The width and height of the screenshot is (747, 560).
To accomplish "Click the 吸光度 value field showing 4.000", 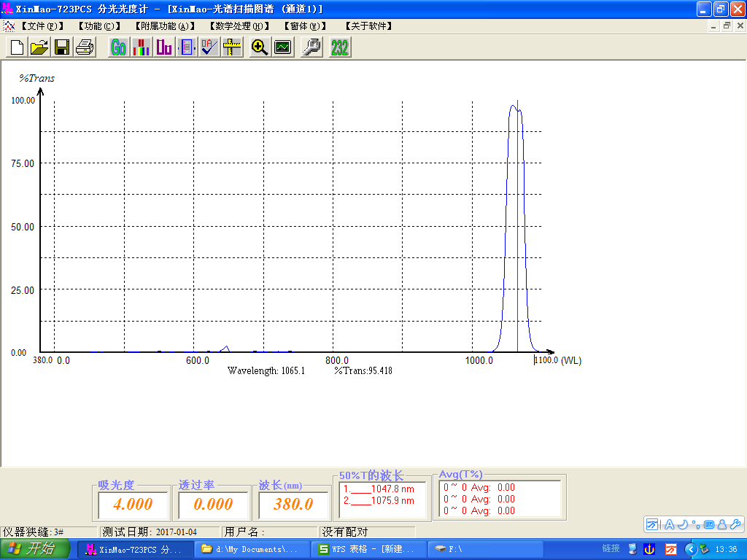I will 133,505.
